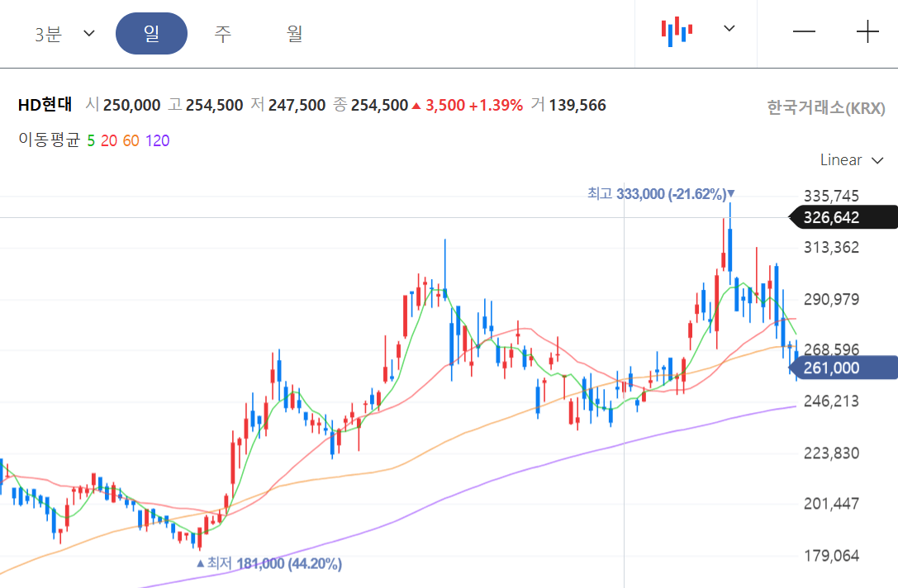Click the 223,830 axis label
The width and height of the screenshot is (898, 588).
tap(831, 453)
